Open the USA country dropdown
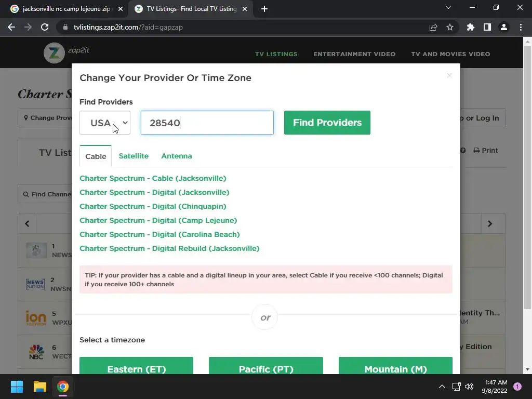Screen dimensions: 532x399 pyautogui.click(x=105, y=123)
